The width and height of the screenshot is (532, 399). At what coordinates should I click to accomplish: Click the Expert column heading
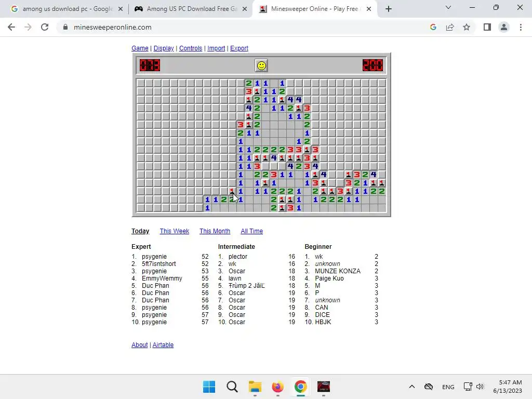[141, 247]
